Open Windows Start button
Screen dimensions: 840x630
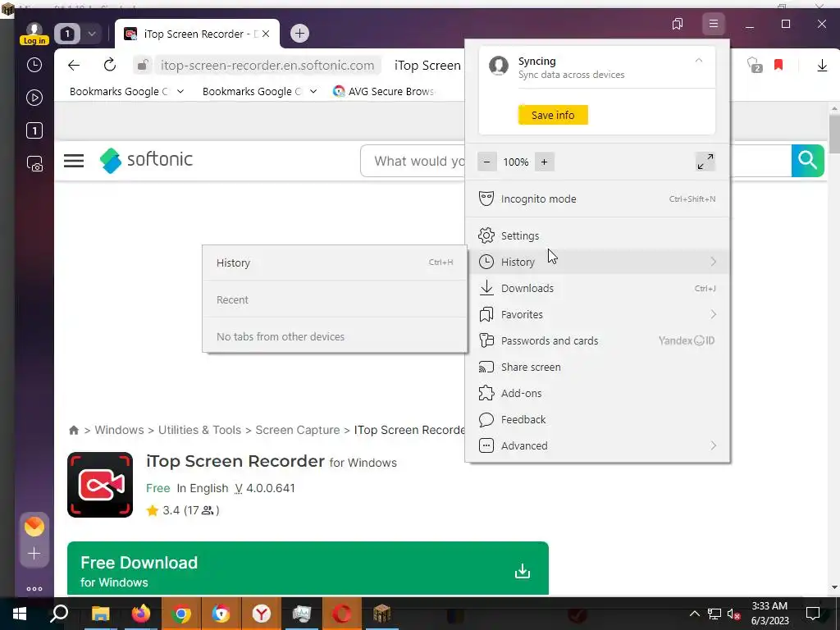pyautogui.click(x=20, y=614)
